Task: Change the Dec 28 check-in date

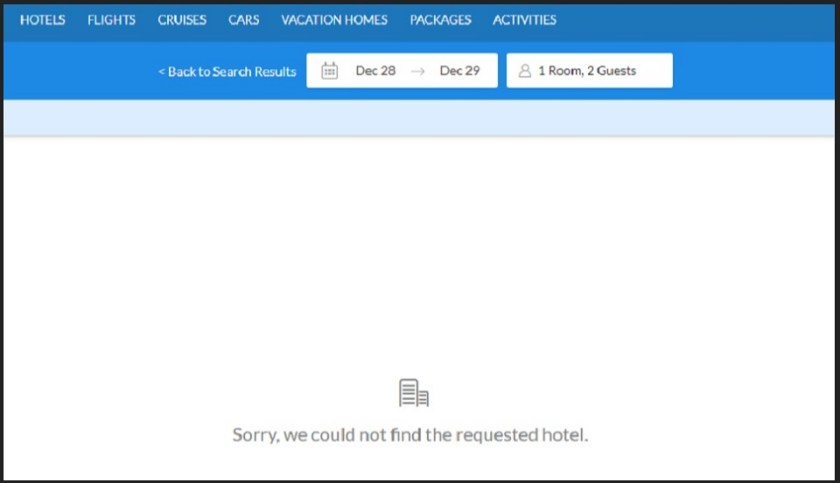Action: pos(376,71)
